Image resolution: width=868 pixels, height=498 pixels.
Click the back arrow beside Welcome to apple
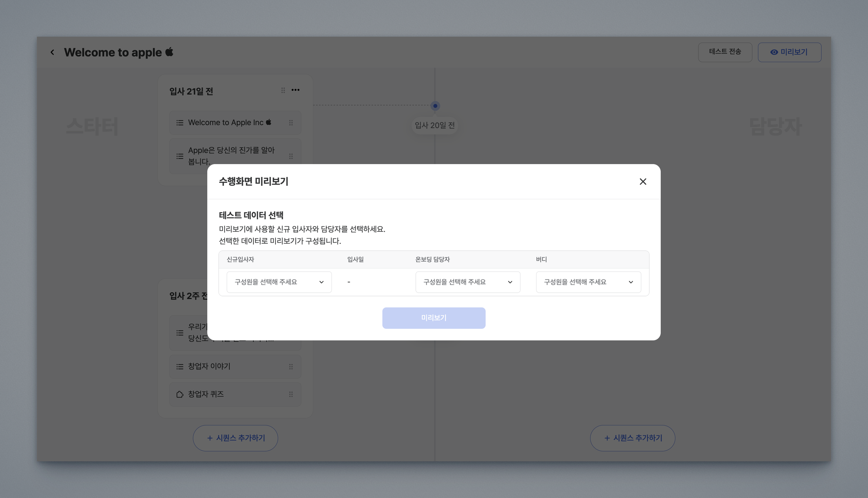tap(52, 52)
